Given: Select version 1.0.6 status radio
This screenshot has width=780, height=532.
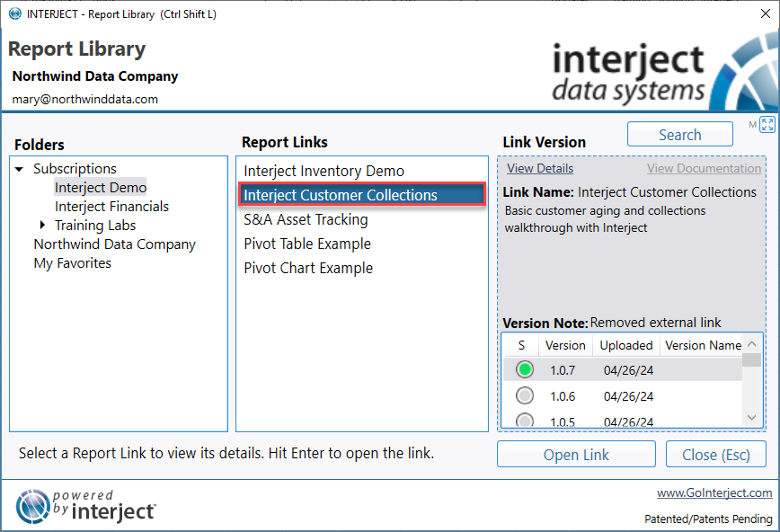Looking at the screenshot, I should click(x=524, y=395).
